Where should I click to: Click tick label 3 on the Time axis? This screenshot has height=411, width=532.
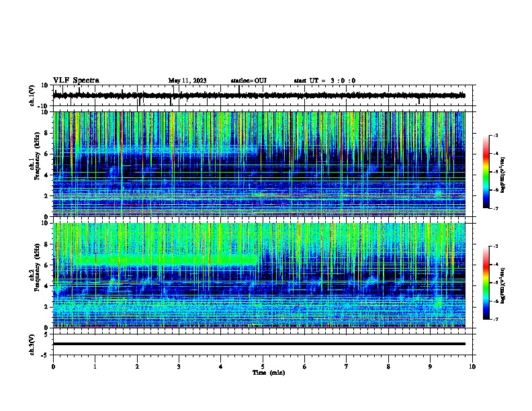tap(179, 367)
